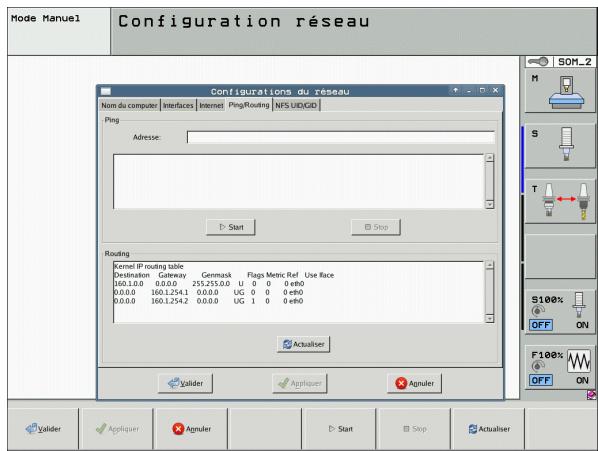598x451 pixels.
Task: Open the Internet tab
Action: [211, 105]
